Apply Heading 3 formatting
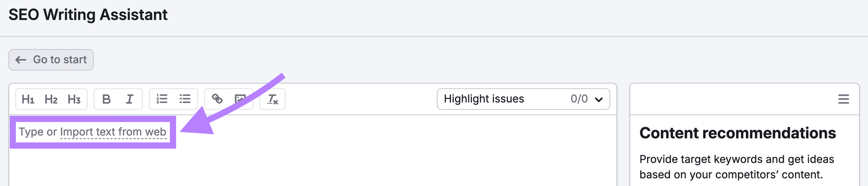 [x=74, y=99]
